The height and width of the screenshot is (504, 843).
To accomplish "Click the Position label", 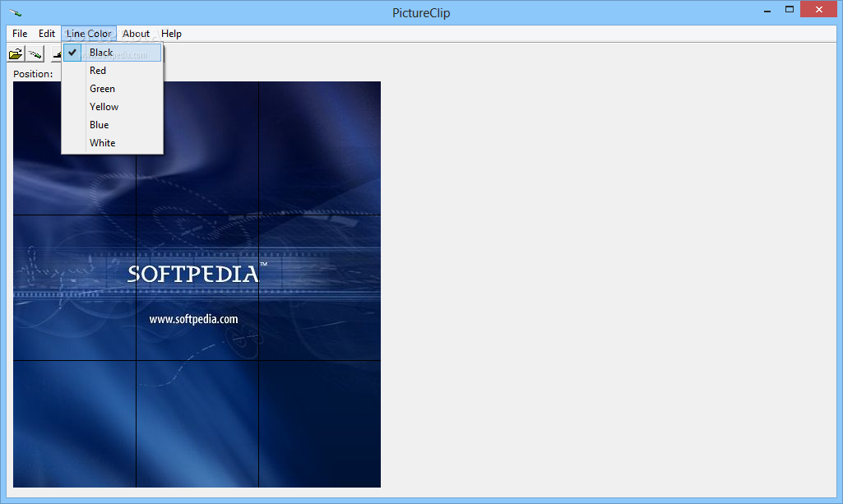I will (x=34, y=74).
